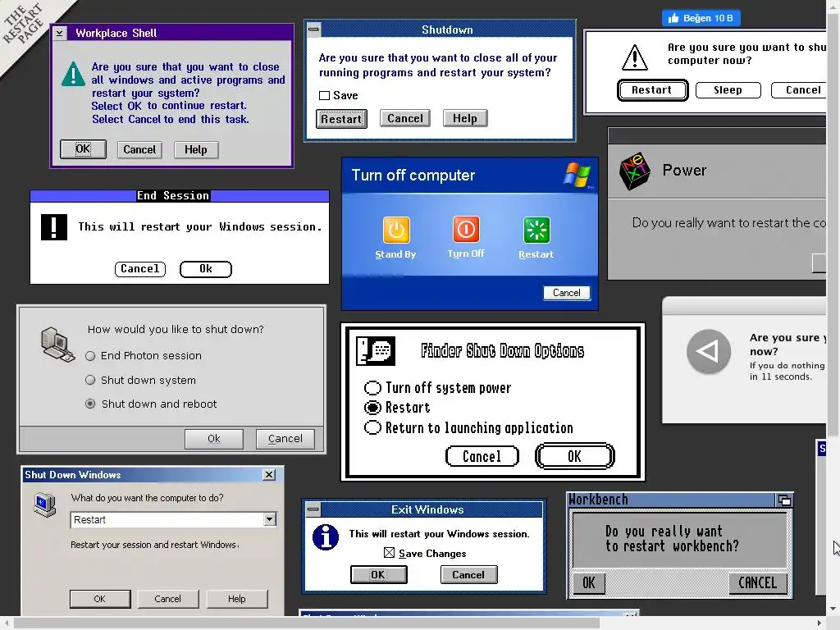Click the NeXT cube logo in Power window
The image size is (840, 630).
[635, 171]
